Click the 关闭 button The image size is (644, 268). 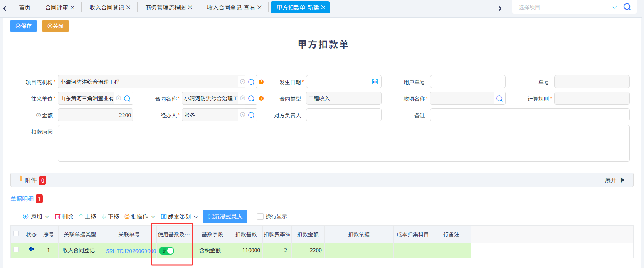(x=55, y=26)
